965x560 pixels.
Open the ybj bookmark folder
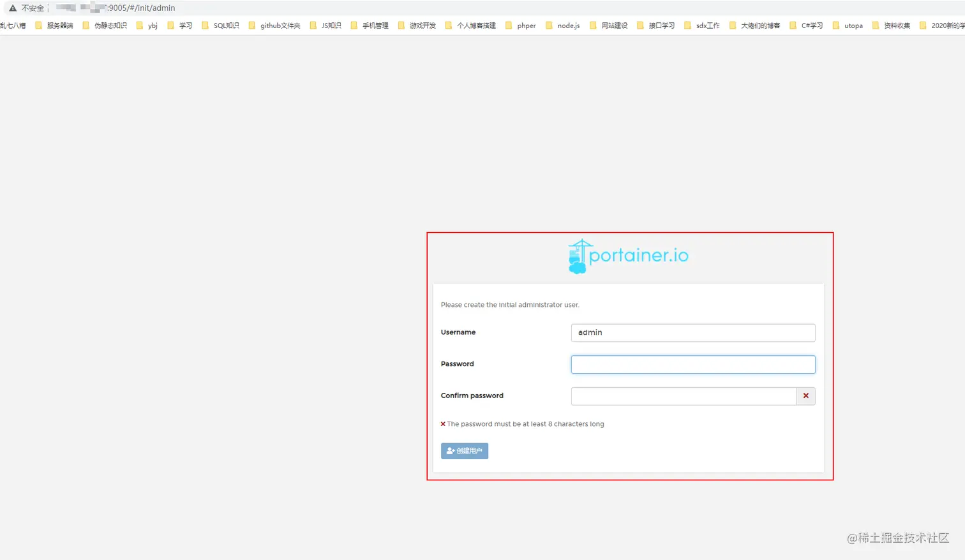click(147, 26)
